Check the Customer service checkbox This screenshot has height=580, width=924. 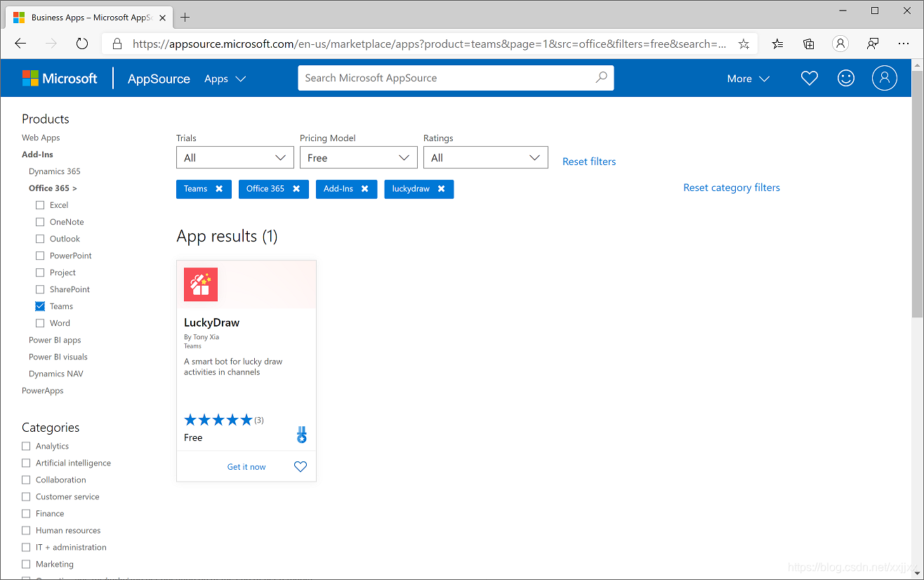coord(26,496)
